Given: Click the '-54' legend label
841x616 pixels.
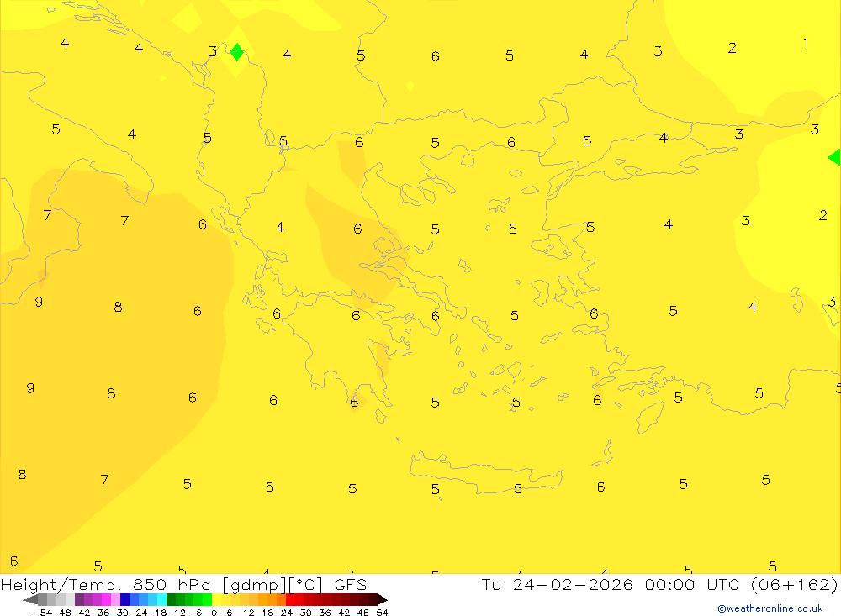Looking at the screenshot, I should 42,613.
